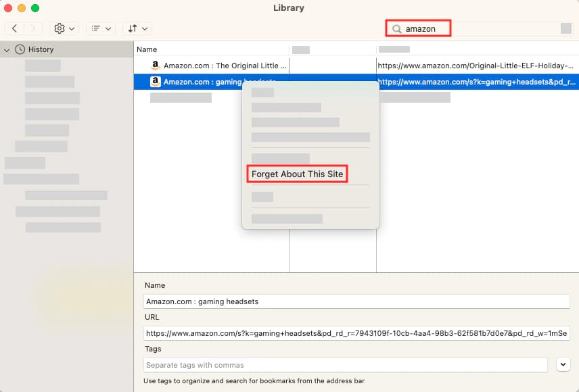Open the Organize gear menu
Image resolution: width=579 pixels, height=392 pixels.
click(x=64, y=28)
